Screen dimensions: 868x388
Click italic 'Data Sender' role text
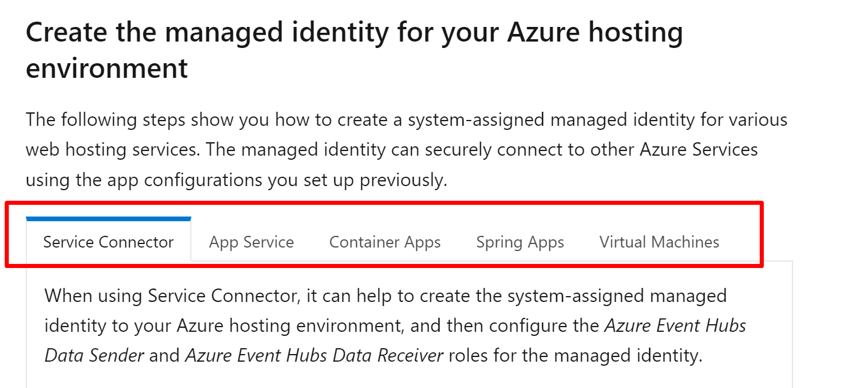point(94,355)
